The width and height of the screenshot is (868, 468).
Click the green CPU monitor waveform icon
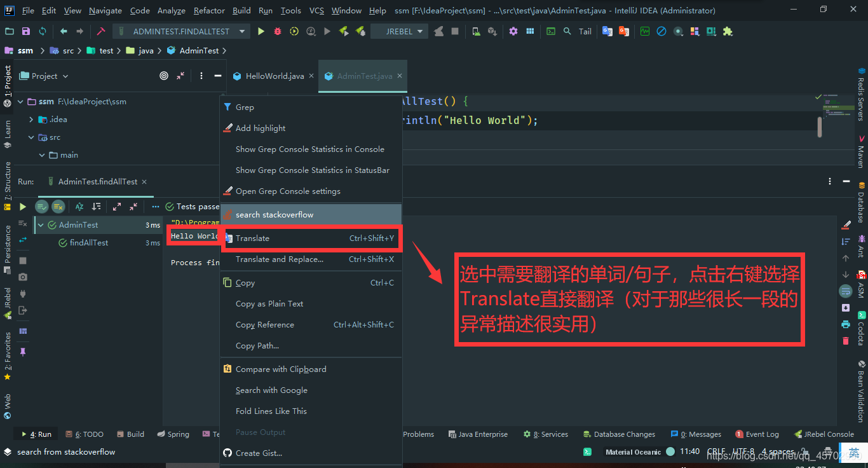[645, 31]
